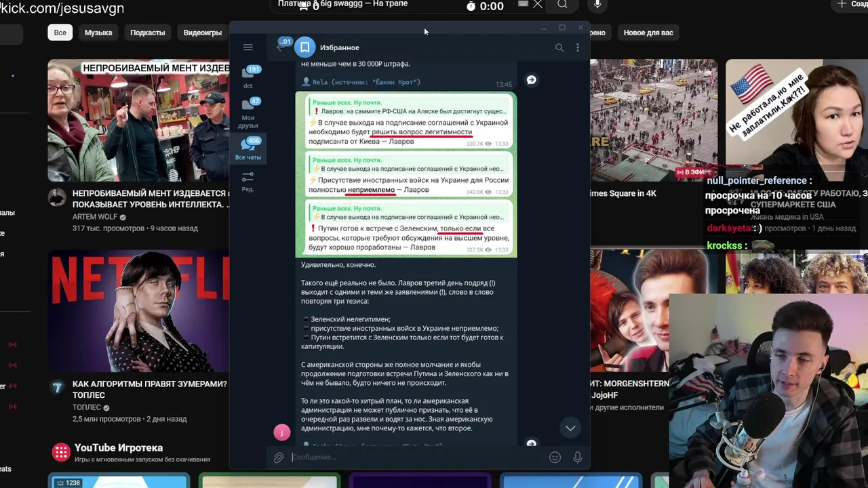Search within Избранное chat
This screenshot has height=488, width=868.
pyautogui.click(x=559, y=47)
